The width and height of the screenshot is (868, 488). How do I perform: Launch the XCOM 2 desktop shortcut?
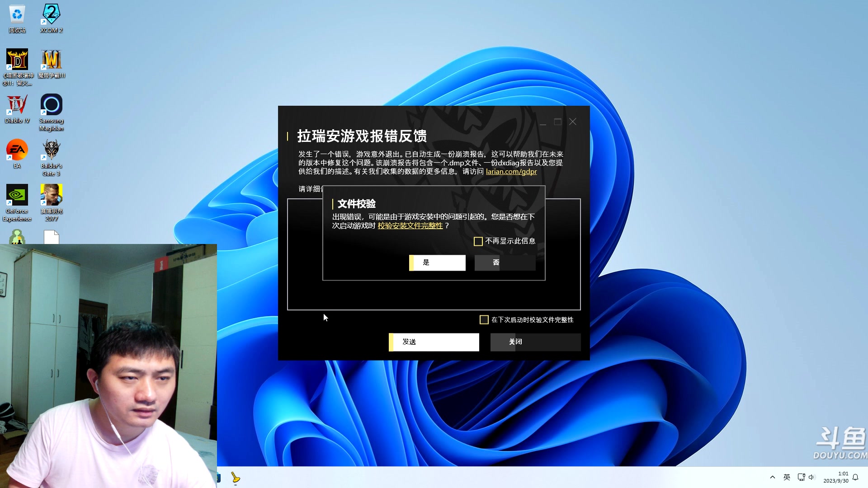tap(51, 18)
